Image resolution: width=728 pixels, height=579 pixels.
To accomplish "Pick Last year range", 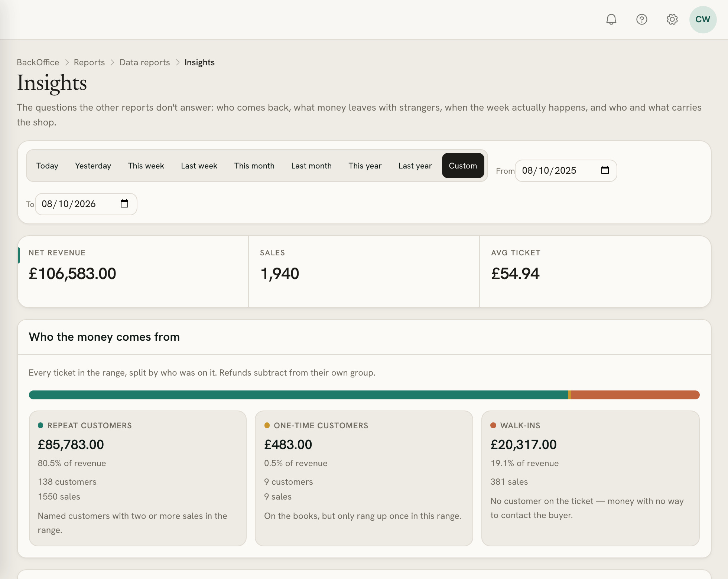I will 415,166.
